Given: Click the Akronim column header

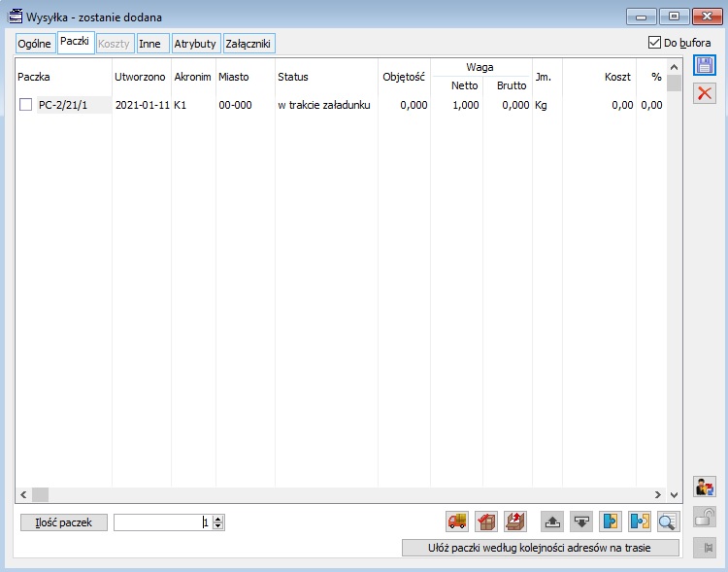Looking at the screenshot, I should [x=193, y=77].
